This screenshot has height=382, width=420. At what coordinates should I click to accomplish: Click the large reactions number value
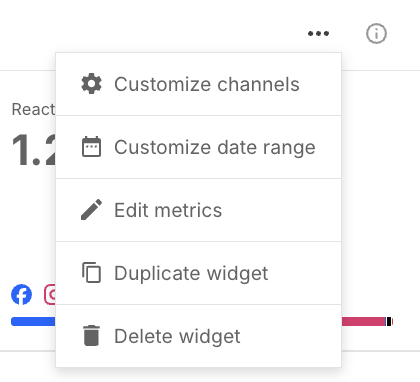34,150
